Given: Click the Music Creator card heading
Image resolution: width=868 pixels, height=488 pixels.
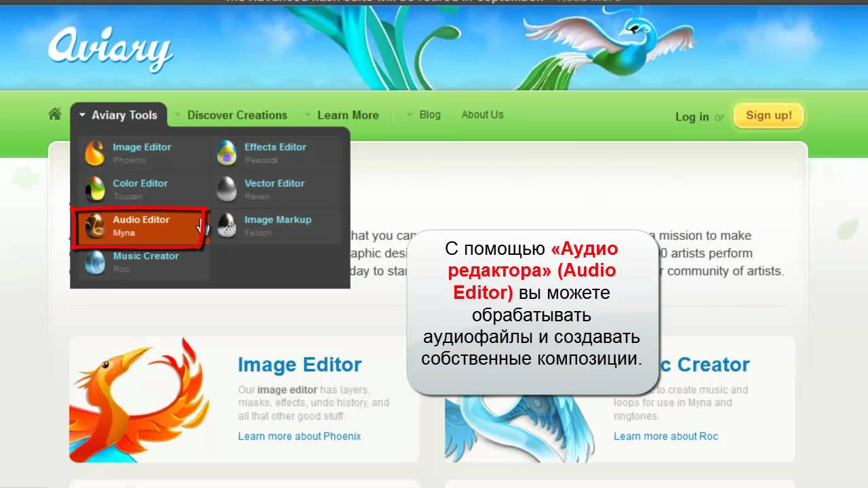Looking at the screenshot, I should click(x=703, y=365).
